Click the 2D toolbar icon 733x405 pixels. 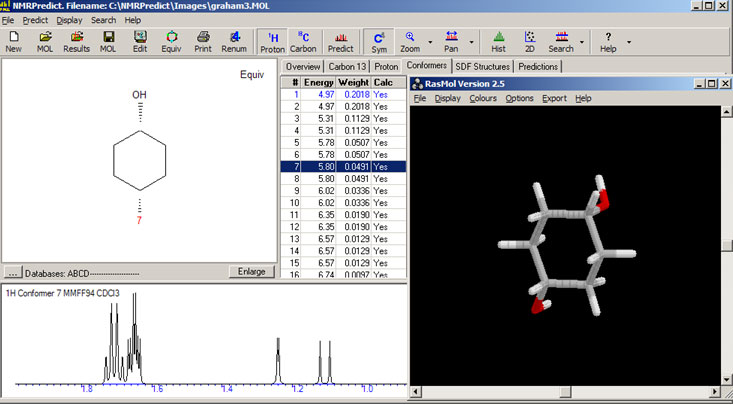point(529,40)
